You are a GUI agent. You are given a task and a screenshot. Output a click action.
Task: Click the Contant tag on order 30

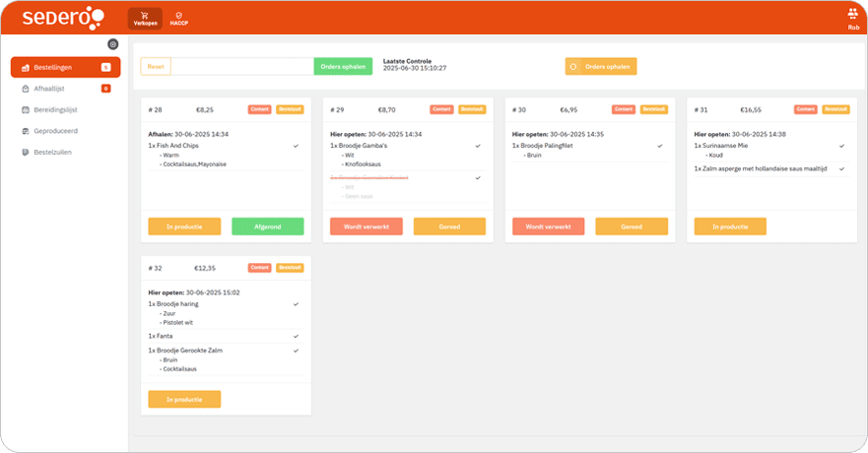pyautogui.click(x=623, y=109)
